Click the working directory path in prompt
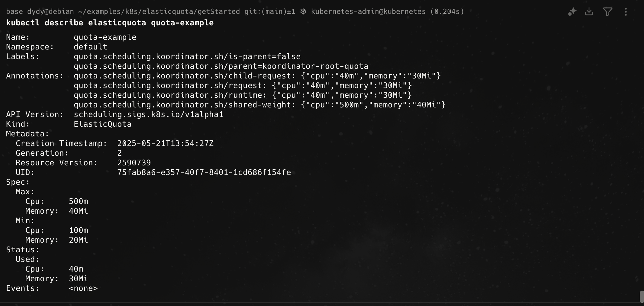Viewport: 644px width, 306px height. [x=159, y=11]
